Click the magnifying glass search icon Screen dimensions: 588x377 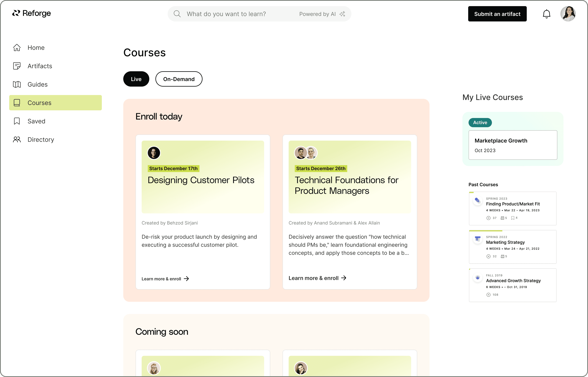click(x=177, y=14)
